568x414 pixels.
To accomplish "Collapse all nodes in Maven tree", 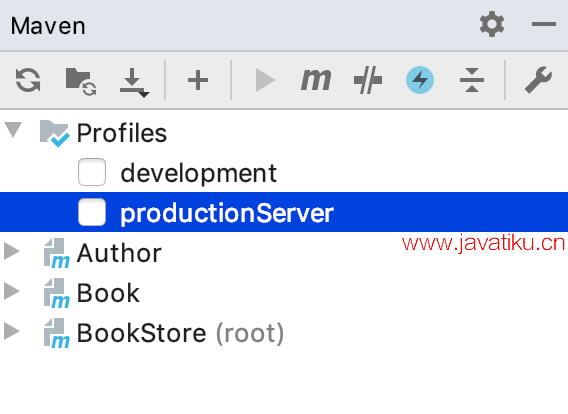I will coord(472,80).
